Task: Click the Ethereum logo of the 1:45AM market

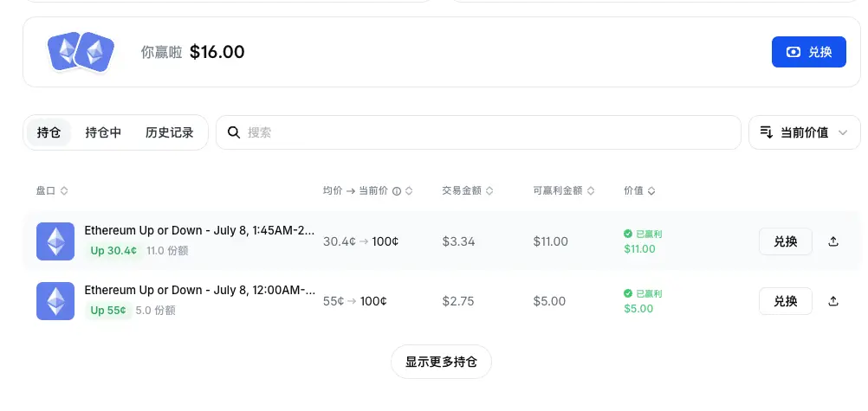Action: coord(55,241)
